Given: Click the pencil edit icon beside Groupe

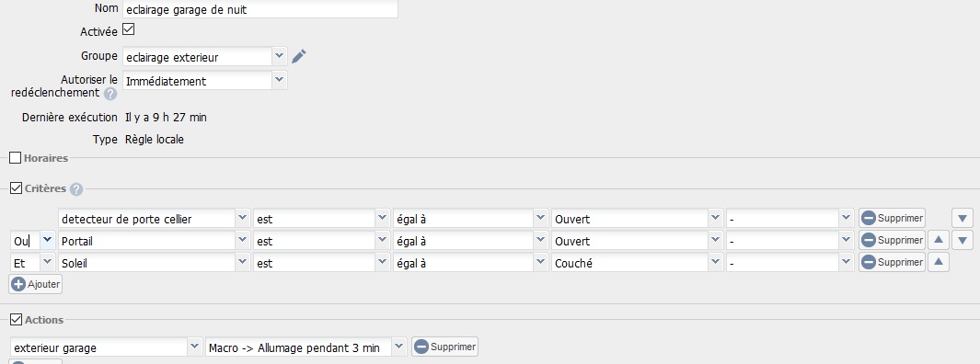Looking at the screenshot, I should pos(299,57).
